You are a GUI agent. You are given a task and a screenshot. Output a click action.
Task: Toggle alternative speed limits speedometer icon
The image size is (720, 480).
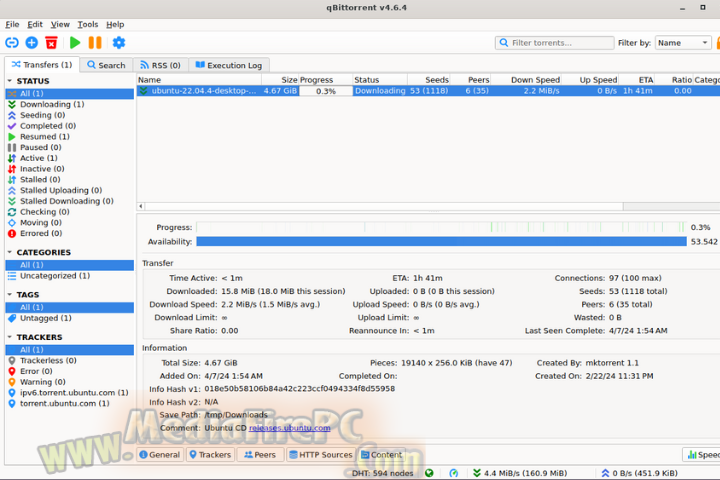pos(454,473)
